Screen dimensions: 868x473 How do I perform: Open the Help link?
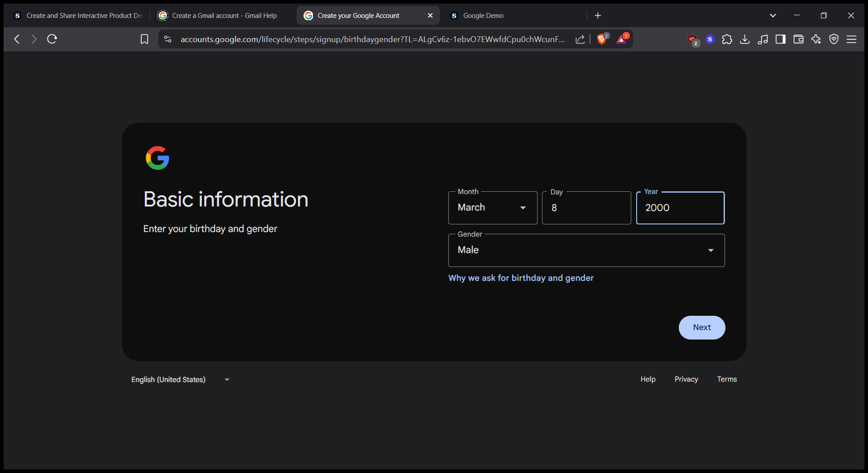pos(648,379)
